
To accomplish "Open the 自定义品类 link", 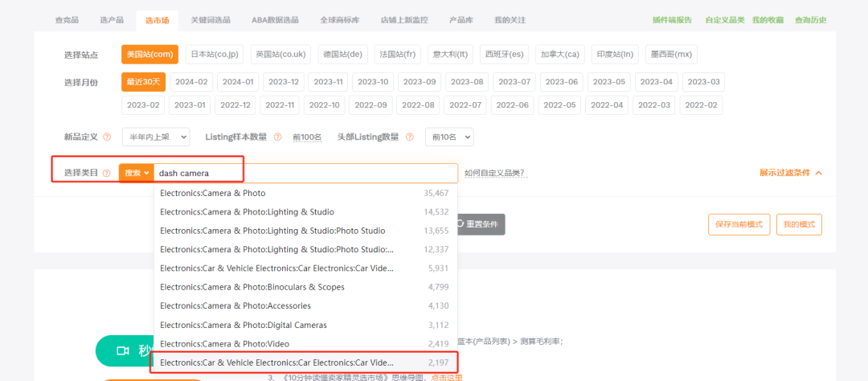I will [725, 20].
